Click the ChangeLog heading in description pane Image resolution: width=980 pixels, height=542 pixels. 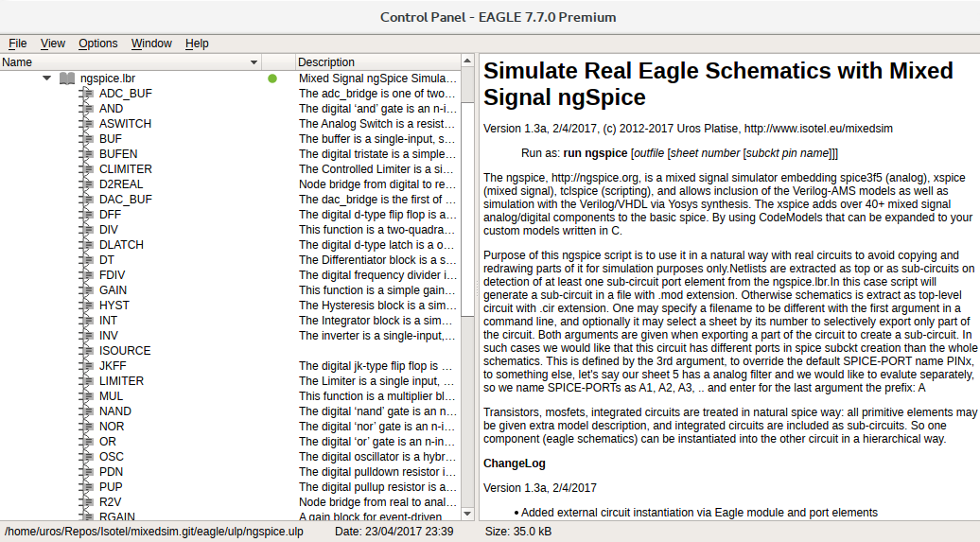[515, 463]
